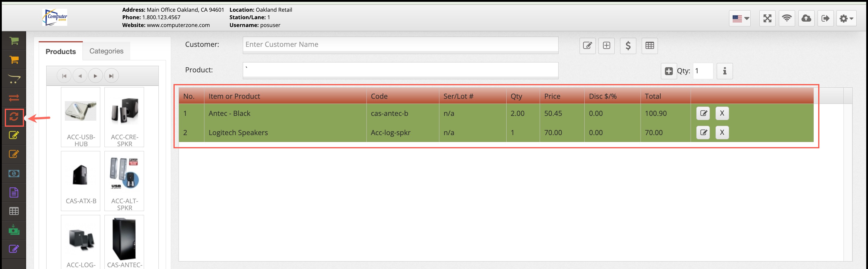
Task: Click the Qty input field
Action: tap(703, 71)
